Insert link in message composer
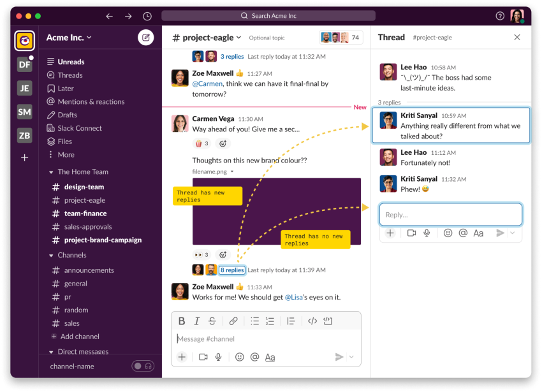 click(x=233, y=321)
